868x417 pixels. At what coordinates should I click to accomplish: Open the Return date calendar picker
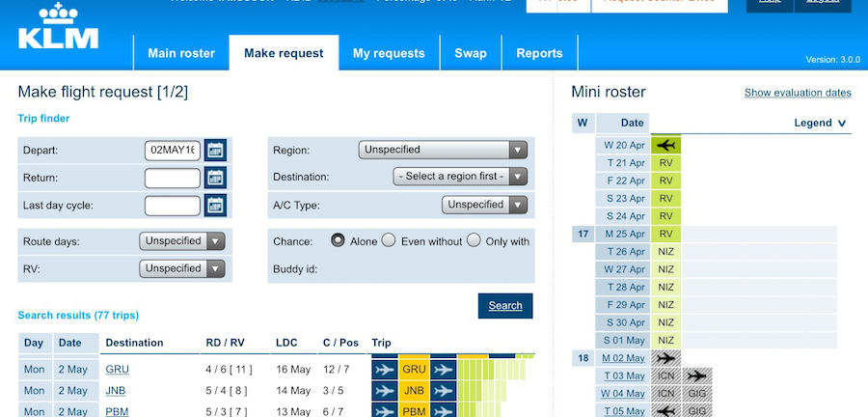tap(215, 178)
